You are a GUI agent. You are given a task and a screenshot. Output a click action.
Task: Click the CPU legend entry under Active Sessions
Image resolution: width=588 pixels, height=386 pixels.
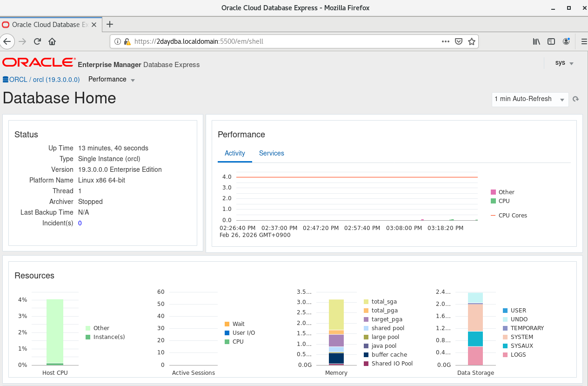[x=234, y=342]
